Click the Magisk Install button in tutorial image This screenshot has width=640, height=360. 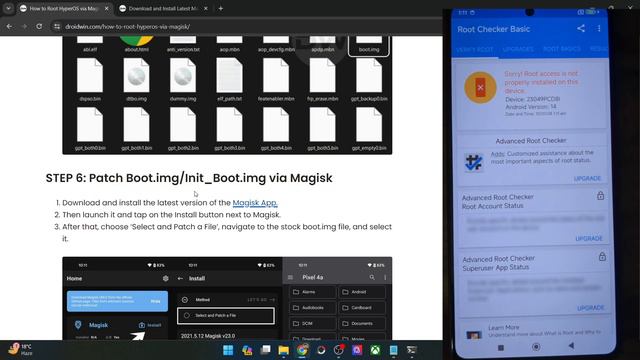(x=150, y=325)
